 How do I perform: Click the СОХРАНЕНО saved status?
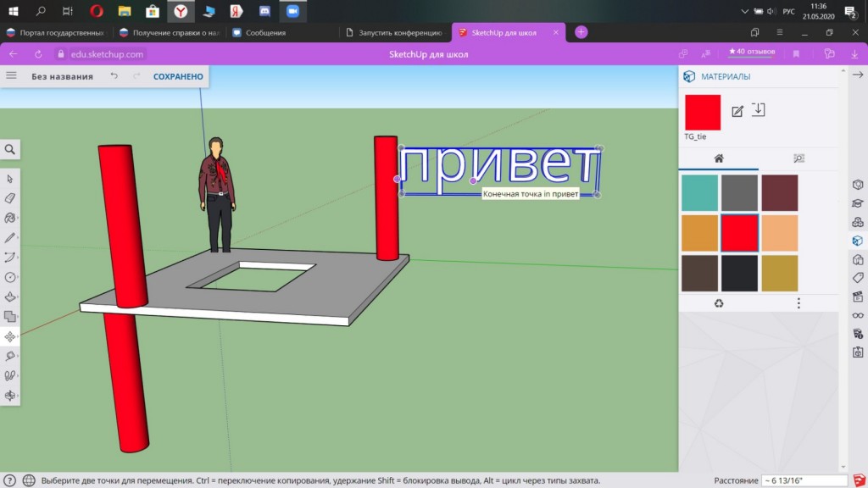pyautogui.click(x=178, y=76)
